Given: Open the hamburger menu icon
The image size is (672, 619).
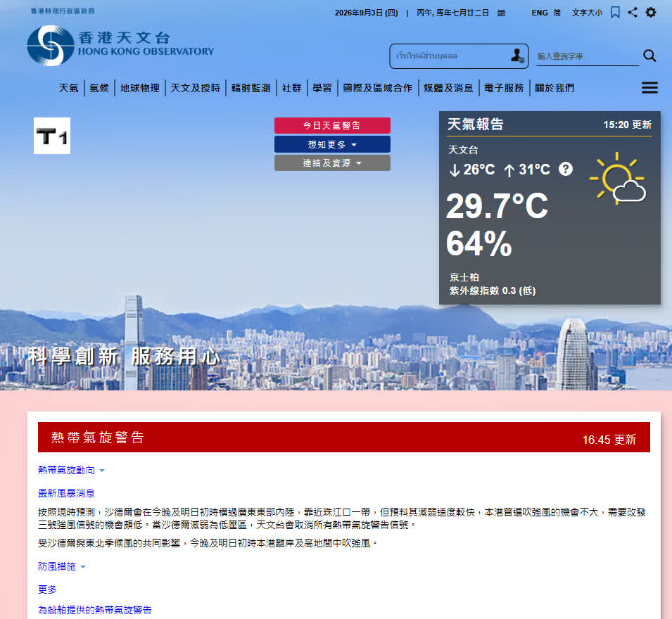Looking at the screenshot, I should [x=649, y=88].
